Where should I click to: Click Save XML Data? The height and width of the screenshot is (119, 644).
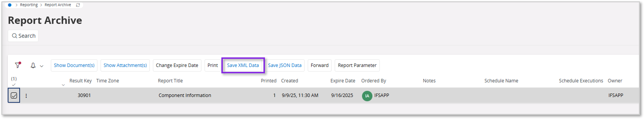pos(243,66)
